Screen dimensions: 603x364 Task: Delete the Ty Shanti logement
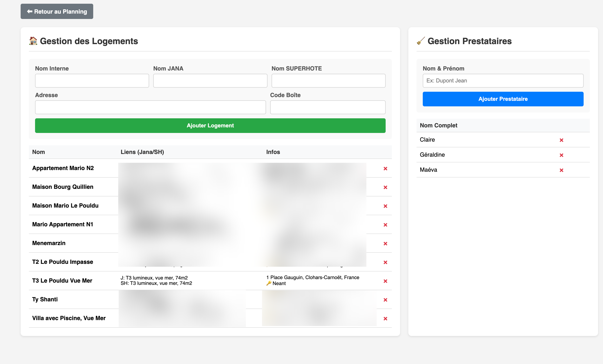point(385,300)
